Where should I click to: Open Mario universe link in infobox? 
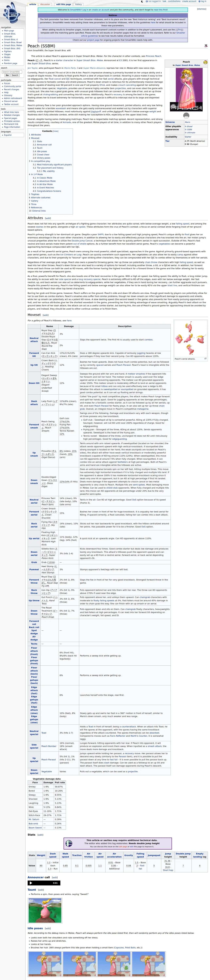click(188, 122)
